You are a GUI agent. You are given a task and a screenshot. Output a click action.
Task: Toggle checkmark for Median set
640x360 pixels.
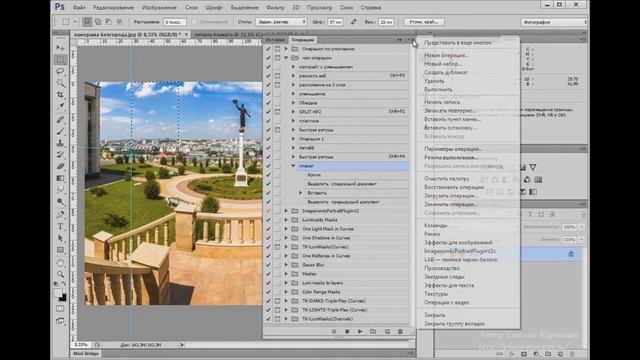point(268,274)
